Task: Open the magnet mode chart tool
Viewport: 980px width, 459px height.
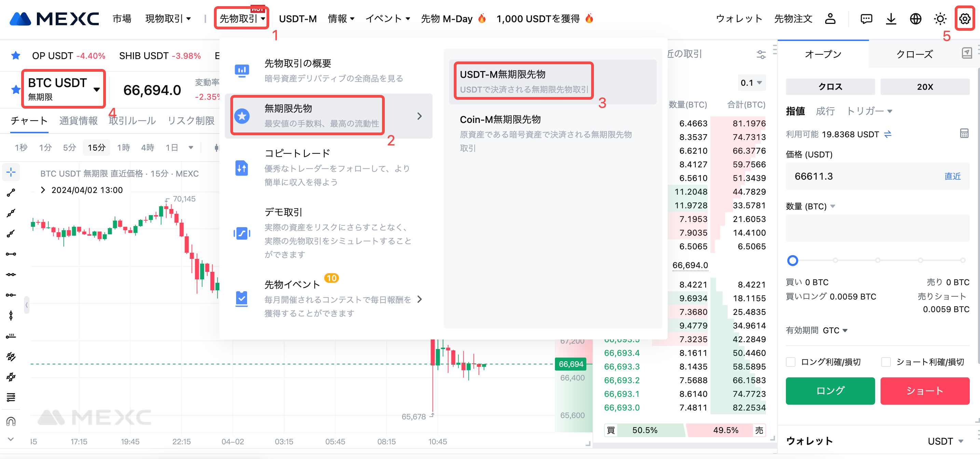Action: pos(11,421)
